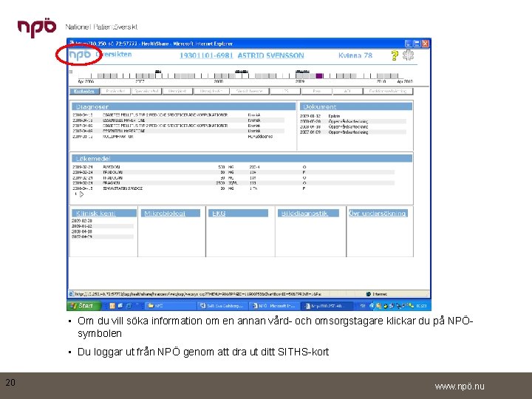Open the Mikrobiologi section link
The height and width of the screenshot is (399, 532).
165,213
